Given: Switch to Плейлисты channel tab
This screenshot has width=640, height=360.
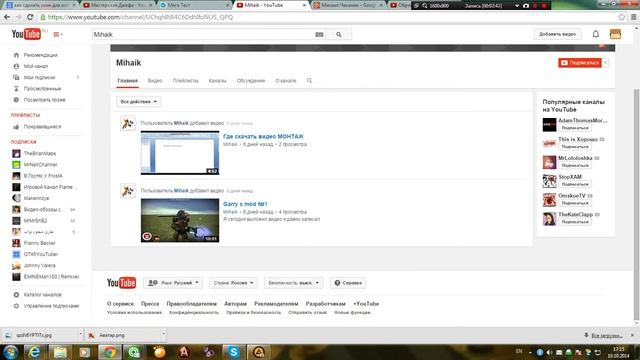Looking at the screenshot, I should pyautogui.click(x=185, y=81).
